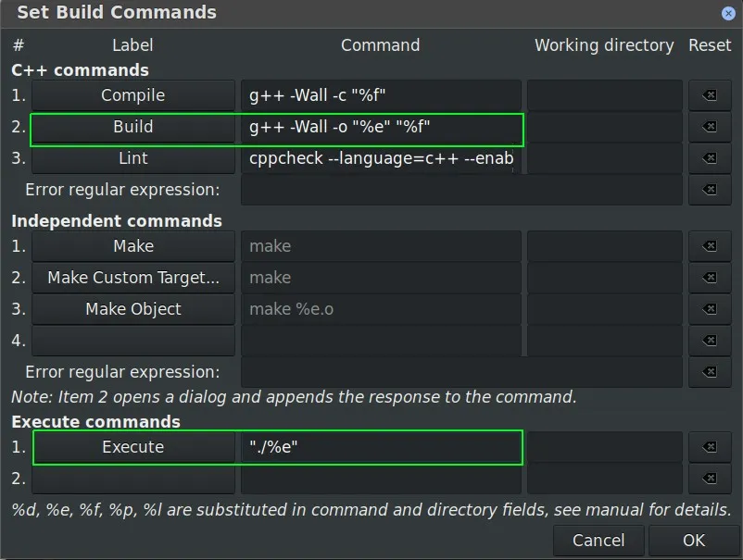The height and width of the screenshot is (560, 743).
Task: Reset the second Execute command row
Action: (710, 479)
